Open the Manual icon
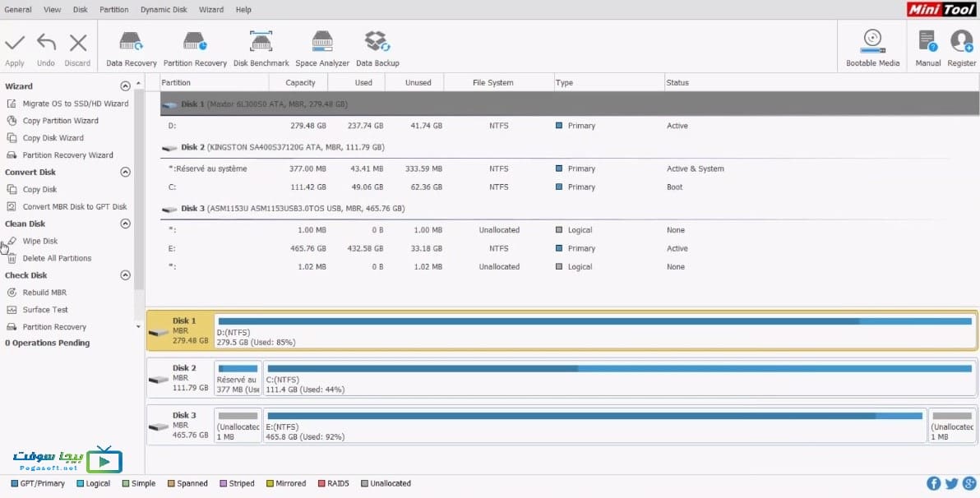This screenshot has height=498, width=980. tap(928, 48)
